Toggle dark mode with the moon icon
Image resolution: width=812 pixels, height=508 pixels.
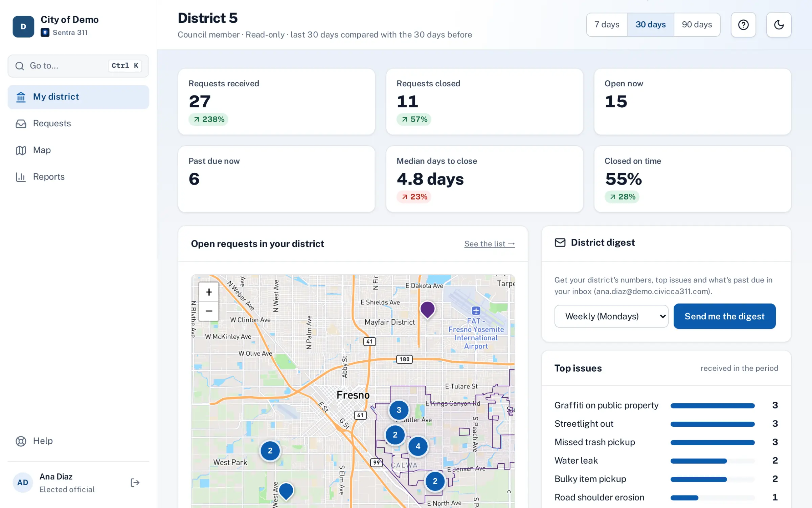(x=779, y=25)
